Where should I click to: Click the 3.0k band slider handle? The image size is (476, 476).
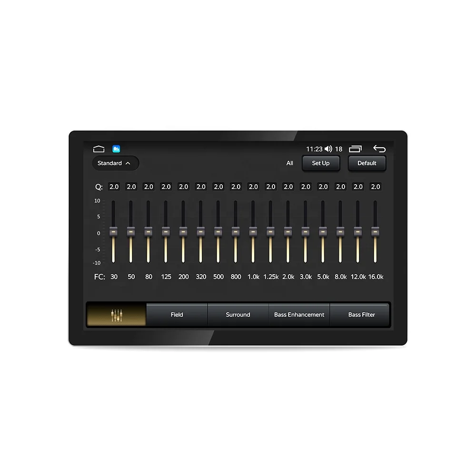tap(306, 232)
